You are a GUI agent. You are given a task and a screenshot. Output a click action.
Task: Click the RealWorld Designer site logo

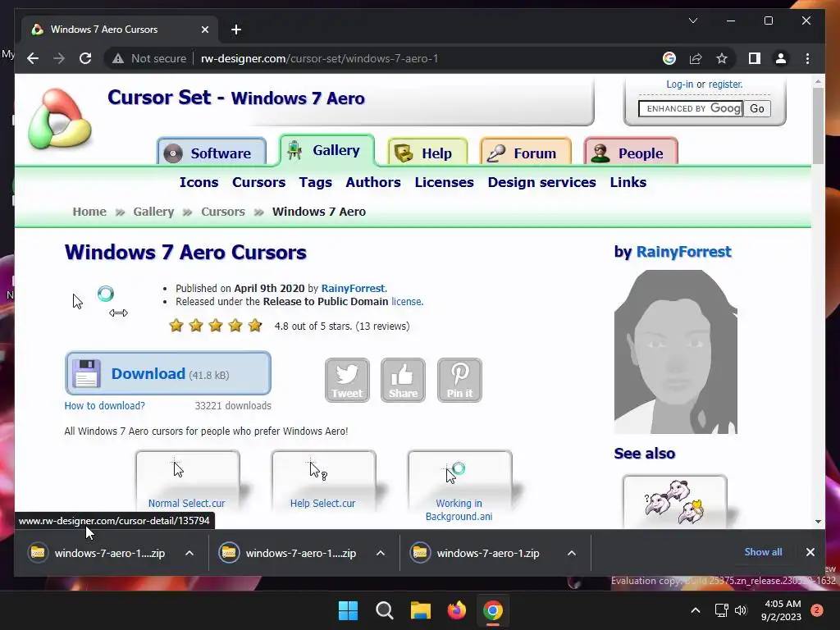coord(59,119)
